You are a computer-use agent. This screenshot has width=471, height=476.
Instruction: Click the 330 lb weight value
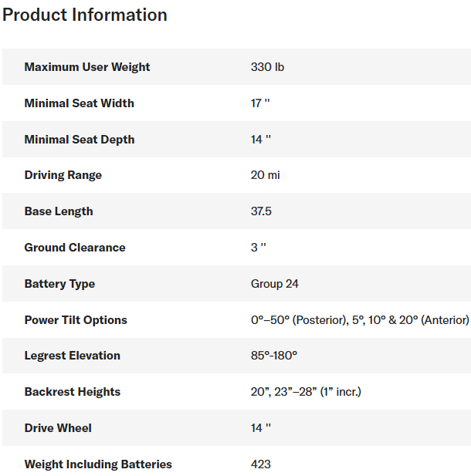coord(267,67)
